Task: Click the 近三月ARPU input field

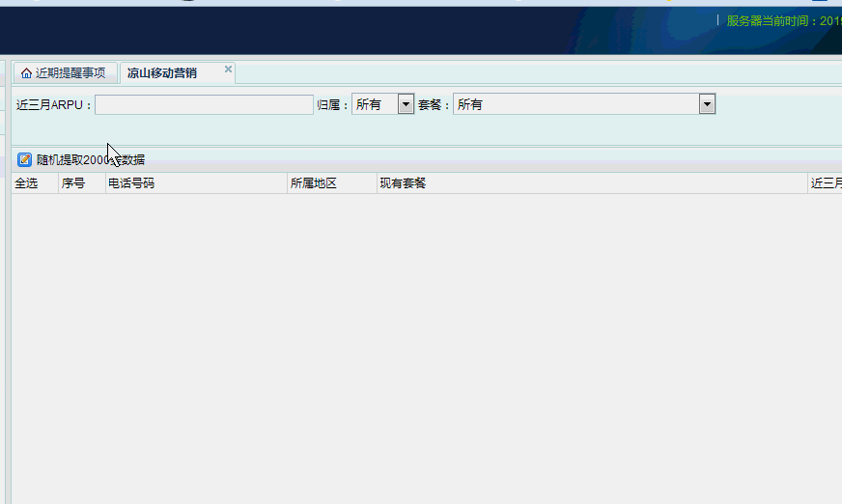Action: pos(204,104)
